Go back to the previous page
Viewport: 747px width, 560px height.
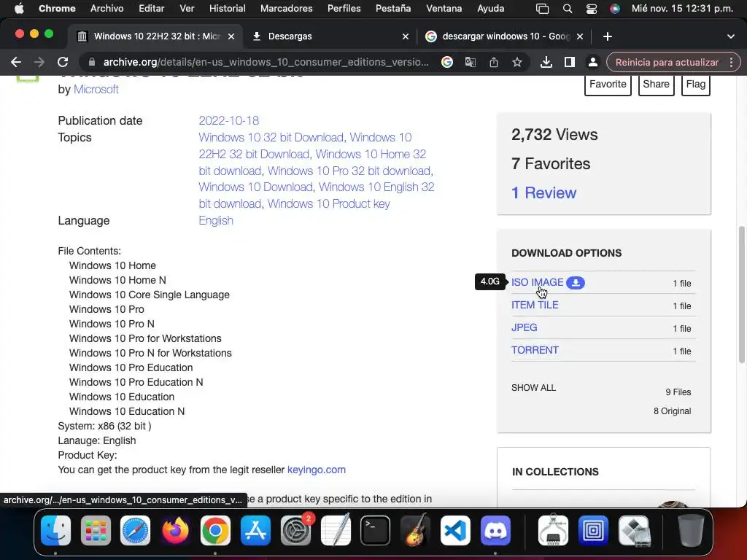click(x=16, y=62)
